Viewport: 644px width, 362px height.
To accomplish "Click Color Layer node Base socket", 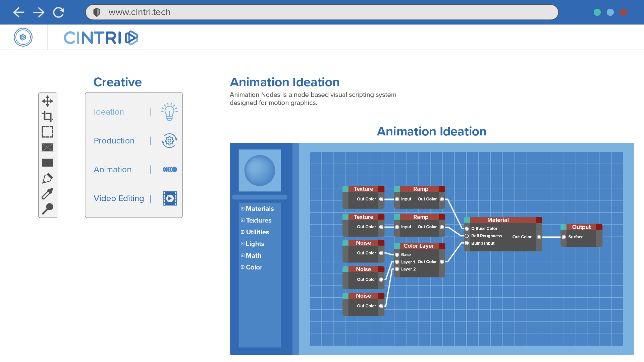I will [397, 255].
